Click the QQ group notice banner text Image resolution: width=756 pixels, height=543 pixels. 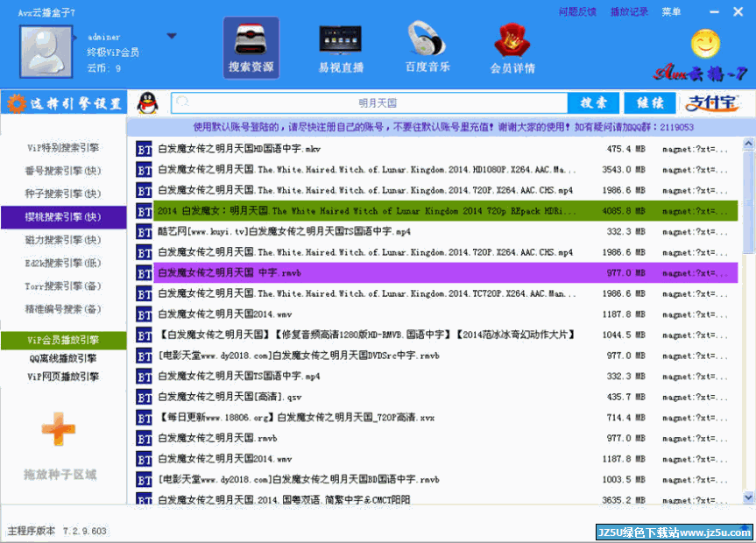(443, 127)
